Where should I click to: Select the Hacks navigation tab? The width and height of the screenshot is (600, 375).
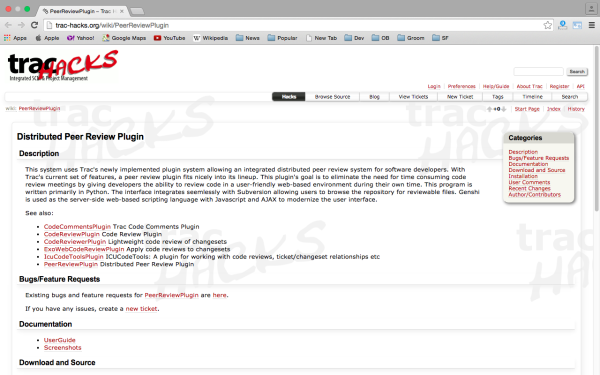point(289,97)
